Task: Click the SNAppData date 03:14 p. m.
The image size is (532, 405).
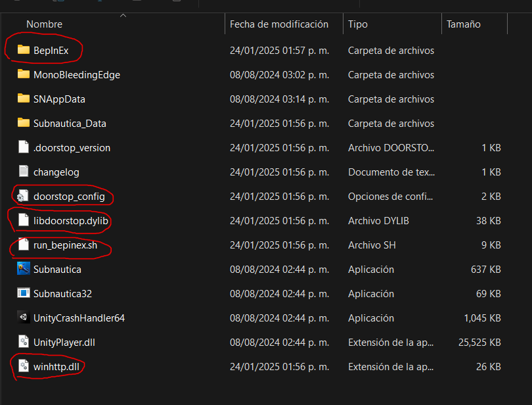Action: click(x=280, y=99)
